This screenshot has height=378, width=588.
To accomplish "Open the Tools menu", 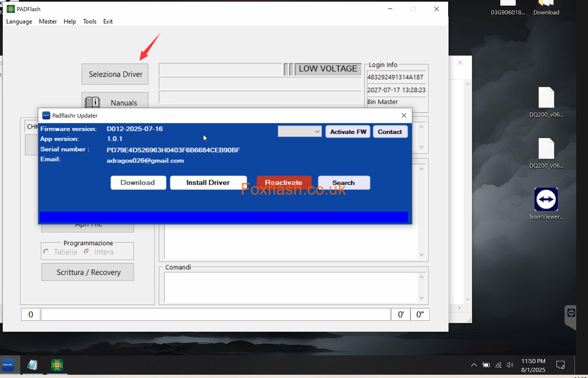I will tap(90, 22).
